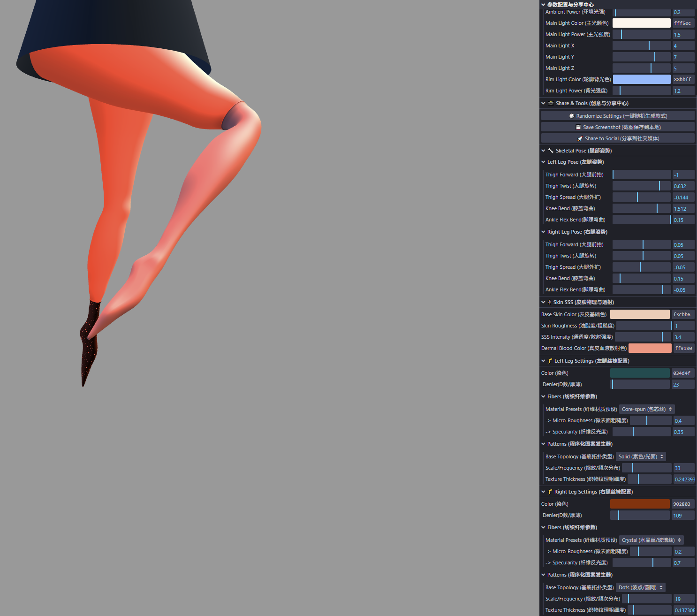This screenshot has width=697, height=616.
Task: Collapse the Right Leg Pose section
Action: click(618, 232)
